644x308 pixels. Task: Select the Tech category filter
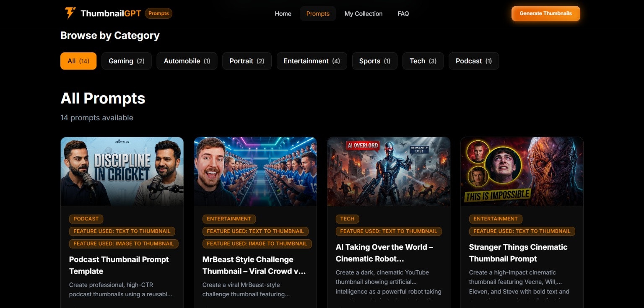tap(423, 61)
